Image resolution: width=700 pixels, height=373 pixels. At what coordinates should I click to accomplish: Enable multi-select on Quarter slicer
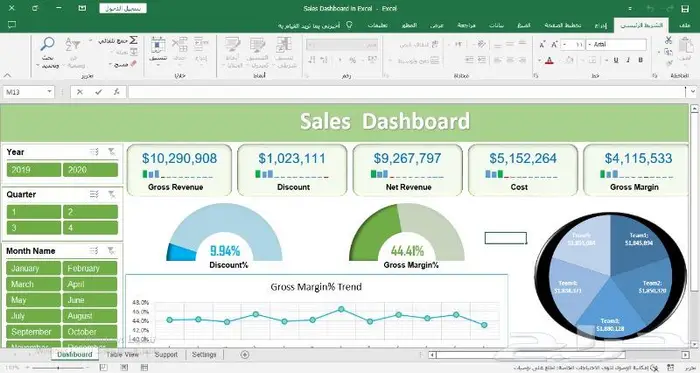[94, 195]
